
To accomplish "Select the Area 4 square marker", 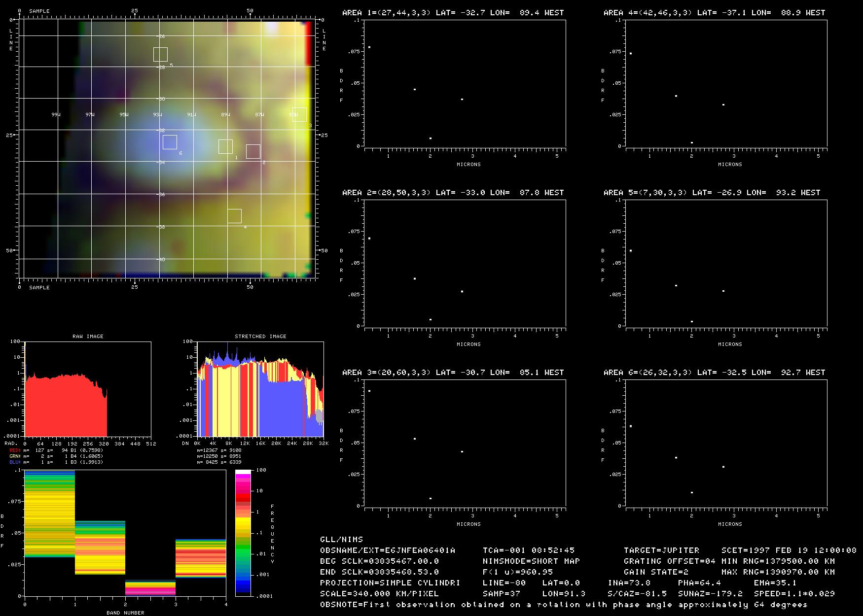I will point(234,216).
